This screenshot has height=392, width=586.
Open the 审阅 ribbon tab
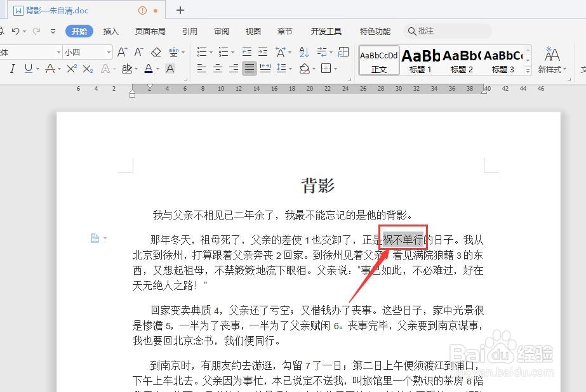click(220, 30)
